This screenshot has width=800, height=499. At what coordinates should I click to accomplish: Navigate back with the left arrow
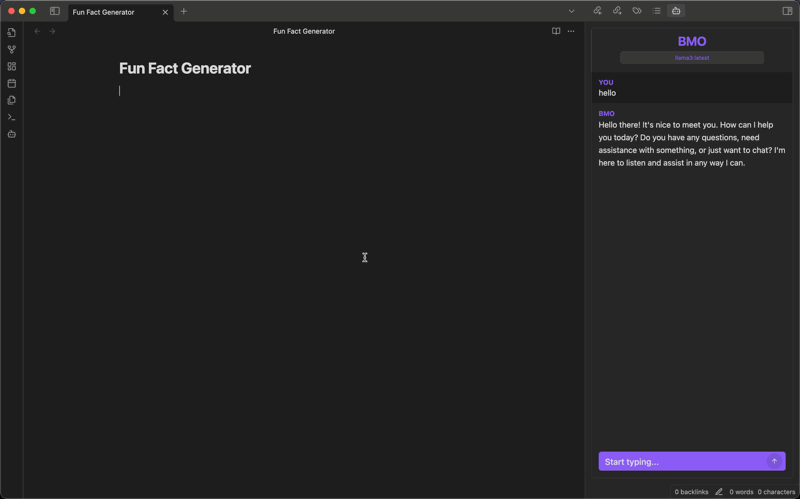point(37,31)
